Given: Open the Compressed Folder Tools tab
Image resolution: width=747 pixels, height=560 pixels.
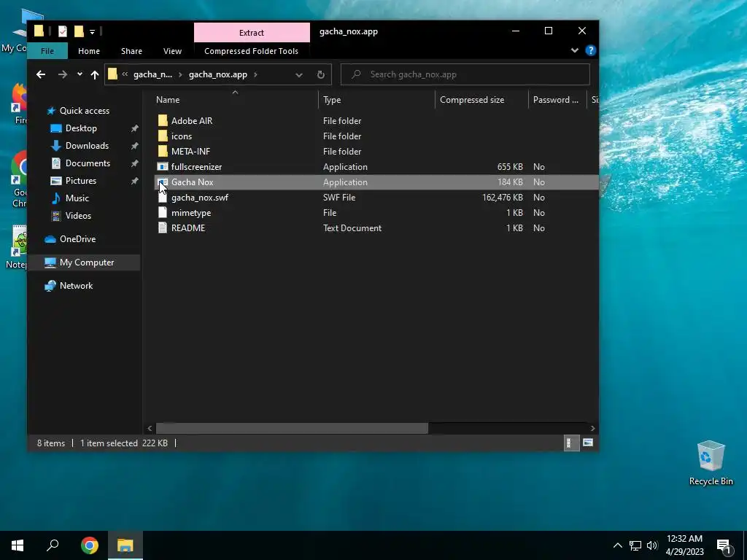Looking at the screenshot, I should 251,51.
